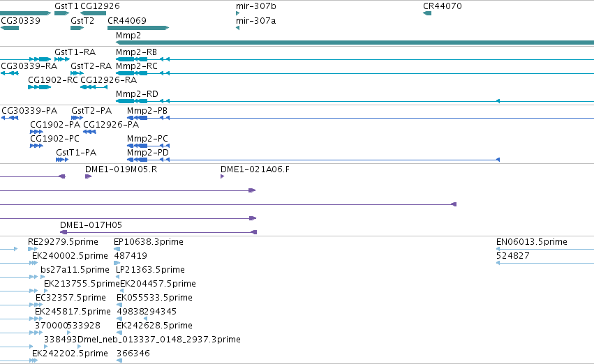Click the CG1902-RC transcript label

[53, 79]
